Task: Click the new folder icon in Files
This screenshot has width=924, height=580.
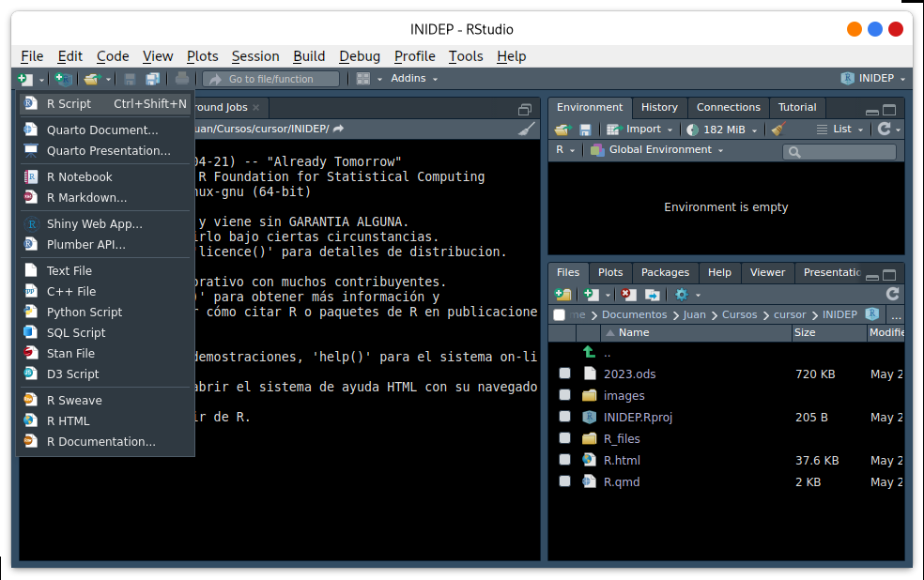Action: tap(562, 295)
